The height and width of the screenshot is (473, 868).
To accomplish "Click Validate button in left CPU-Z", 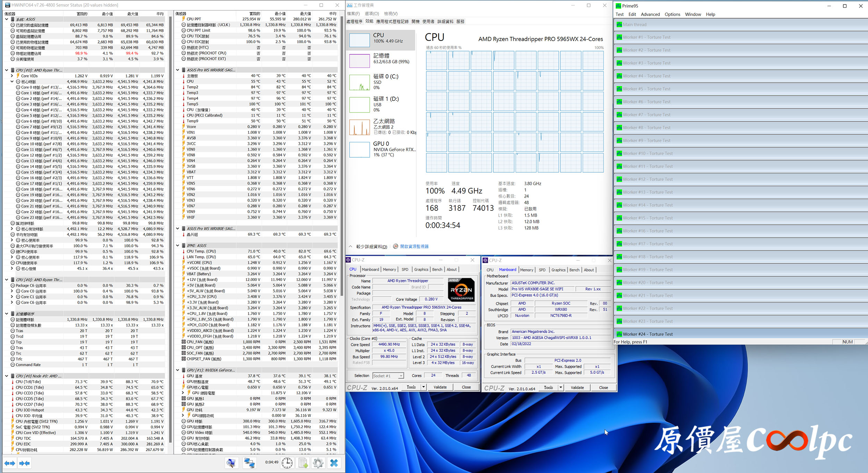I will tap(440, 387).
